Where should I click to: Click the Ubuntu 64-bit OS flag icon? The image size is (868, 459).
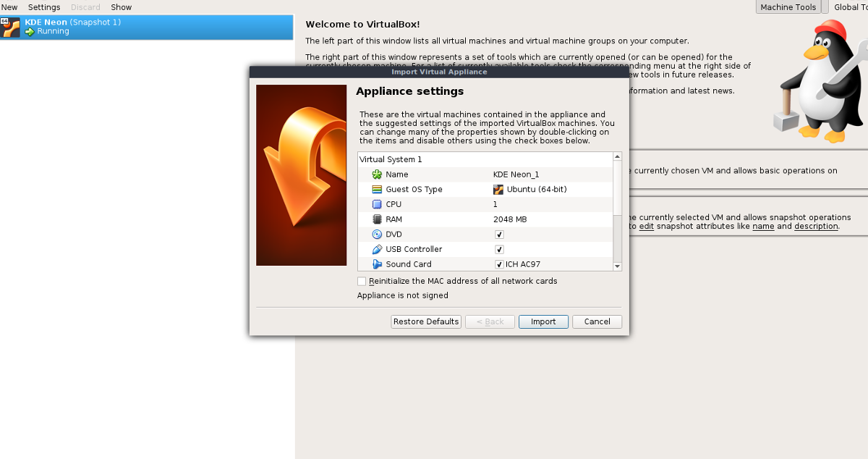tap(498, 189)
